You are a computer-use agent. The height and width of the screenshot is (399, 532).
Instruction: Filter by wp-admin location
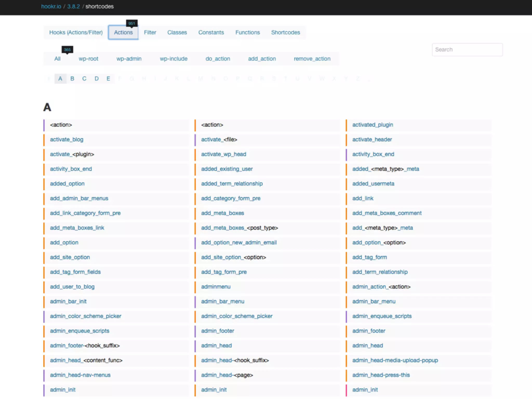tap(129, 59)
